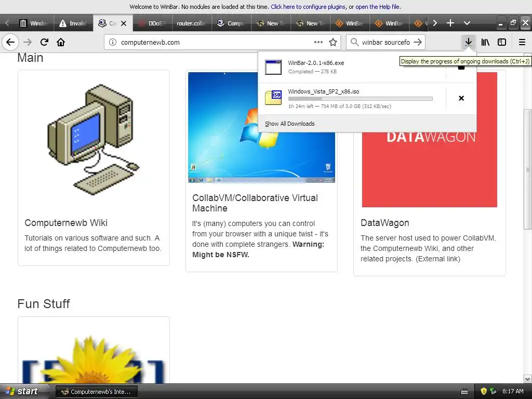Click the 8:17 AM clock

[513, 391]
